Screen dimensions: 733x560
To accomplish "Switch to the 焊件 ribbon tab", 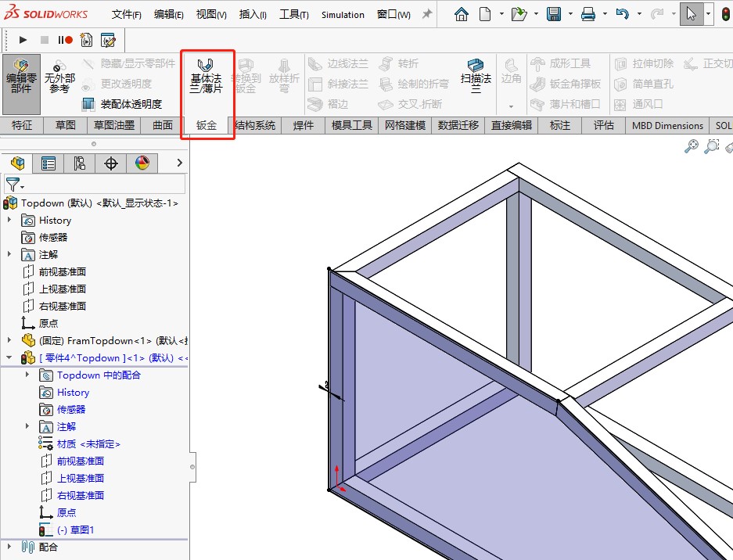I will pyautogui.click(x=303, y=125).
